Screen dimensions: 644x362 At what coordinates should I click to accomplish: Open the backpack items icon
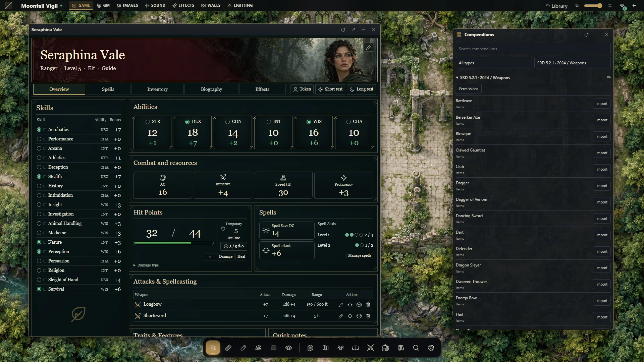pos(386,348)
